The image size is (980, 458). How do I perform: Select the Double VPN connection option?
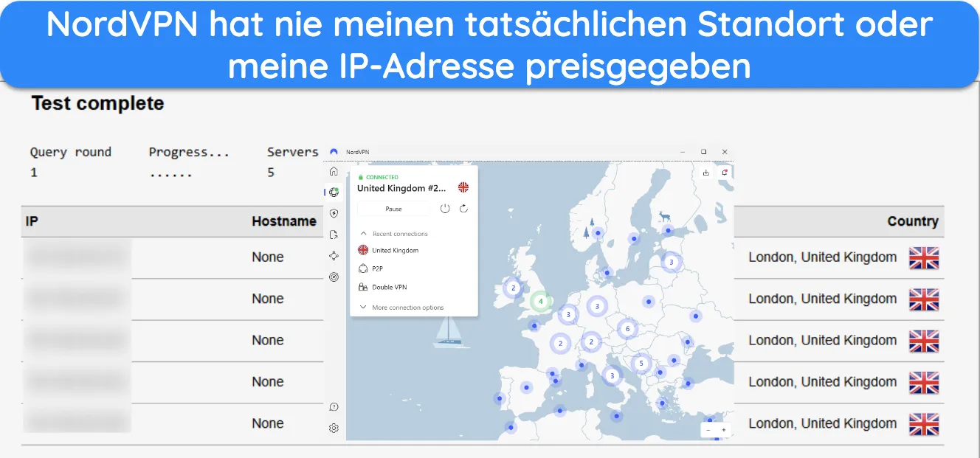(x=382, y=287)
